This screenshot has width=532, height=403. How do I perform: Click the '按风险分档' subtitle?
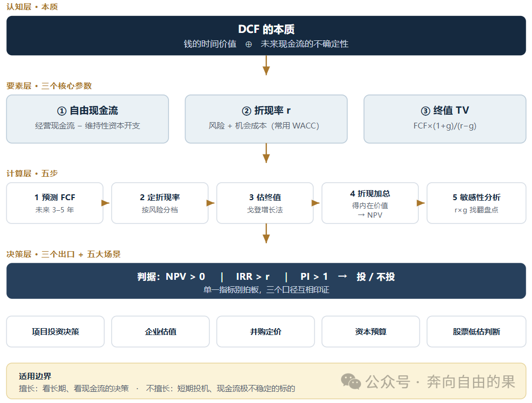click(160, 210)
